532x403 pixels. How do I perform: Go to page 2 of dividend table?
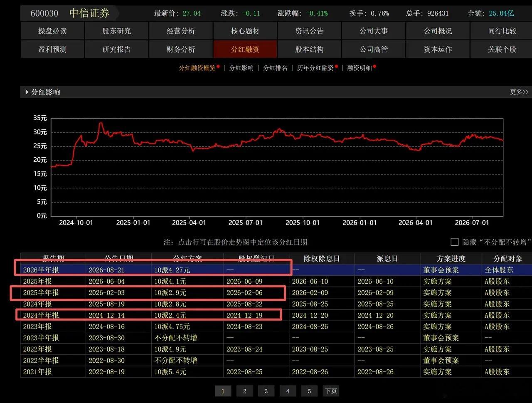pyautogui.click(x=244, y=391)
